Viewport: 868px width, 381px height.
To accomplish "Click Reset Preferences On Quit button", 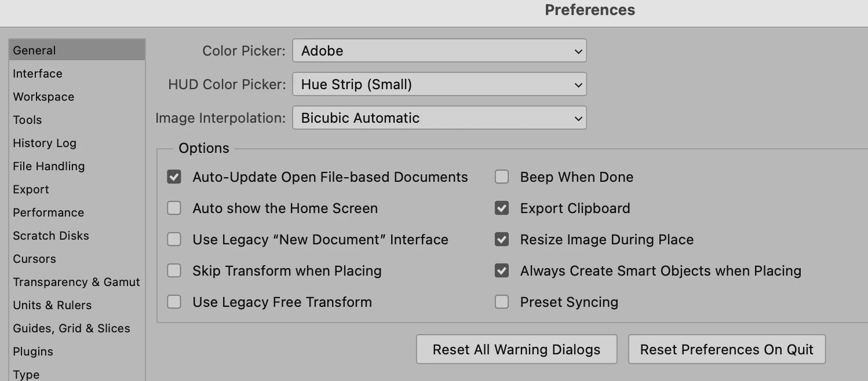I will [x=727, y=350].
